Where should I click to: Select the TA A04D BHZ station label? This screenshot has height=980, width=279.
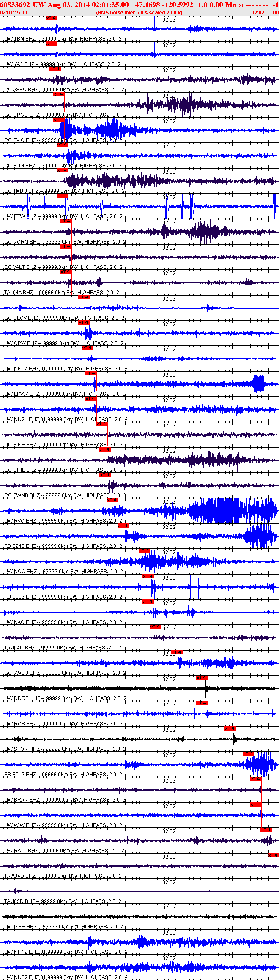click(x=63, y=876)
